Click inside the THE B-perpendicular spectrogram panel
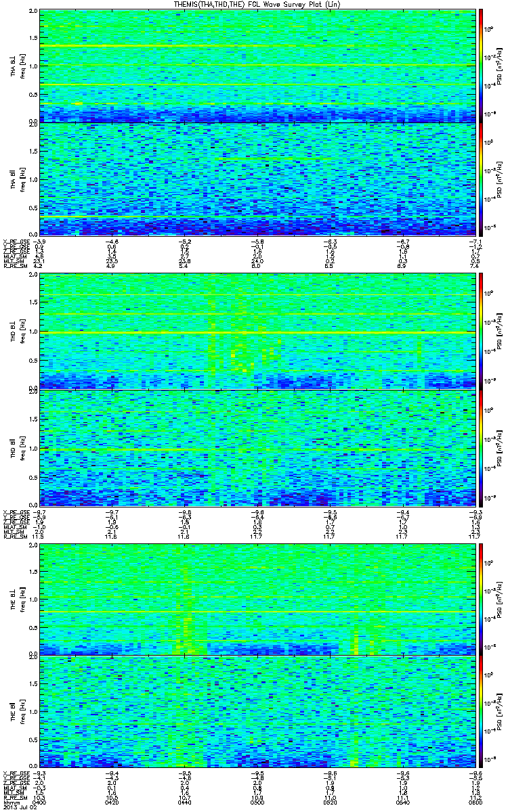 [x=258, y=599]
